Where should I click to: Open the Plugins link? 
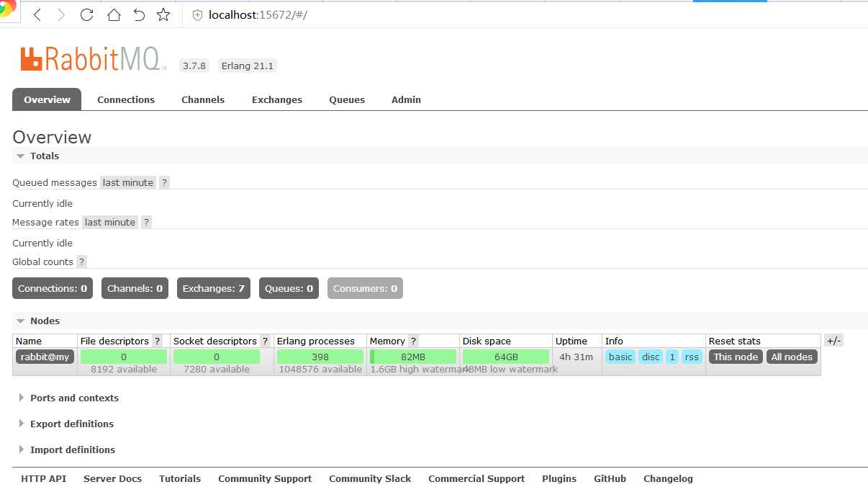click(x=559, y=479)
